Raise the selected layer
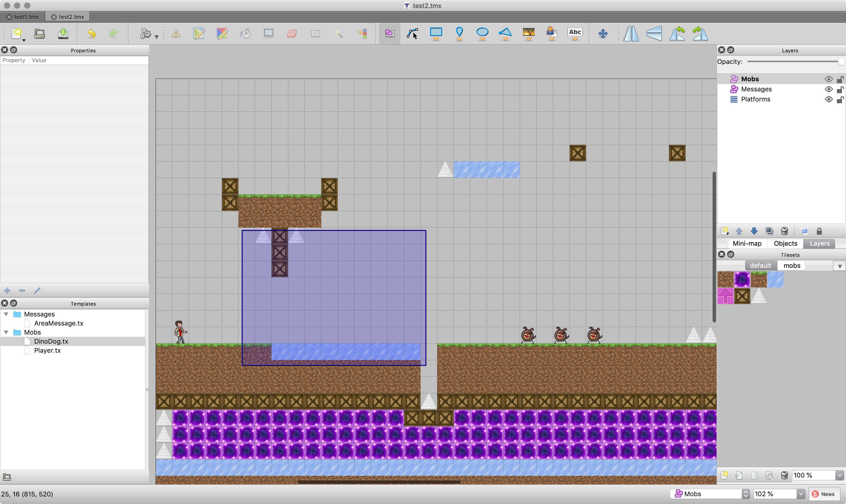This screenshot has height=504, width=846. (x=739, y=231)
